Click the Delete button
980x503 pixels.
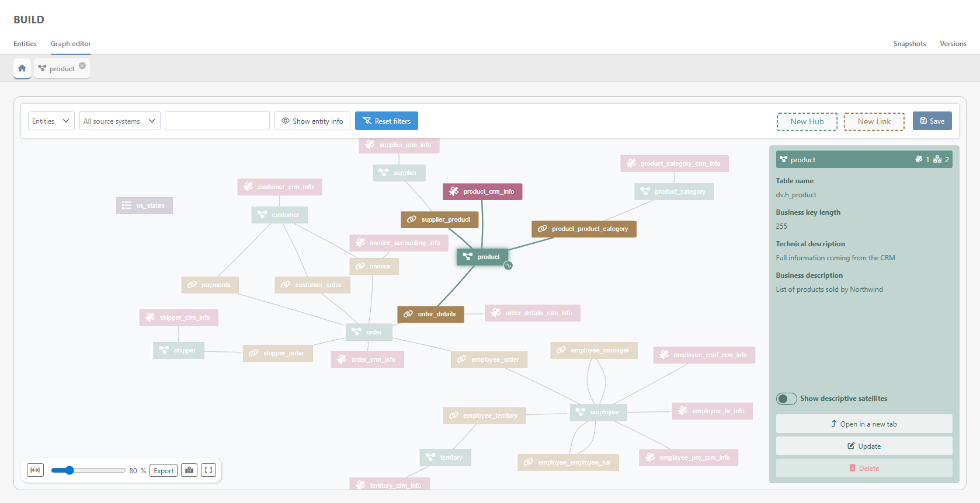(864, 468)
